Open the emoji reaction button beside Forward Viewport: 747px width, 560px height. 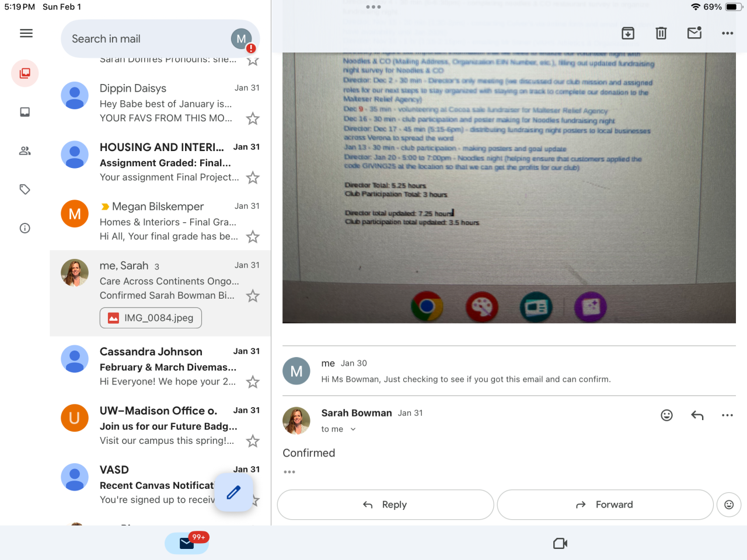pos(729,505)
